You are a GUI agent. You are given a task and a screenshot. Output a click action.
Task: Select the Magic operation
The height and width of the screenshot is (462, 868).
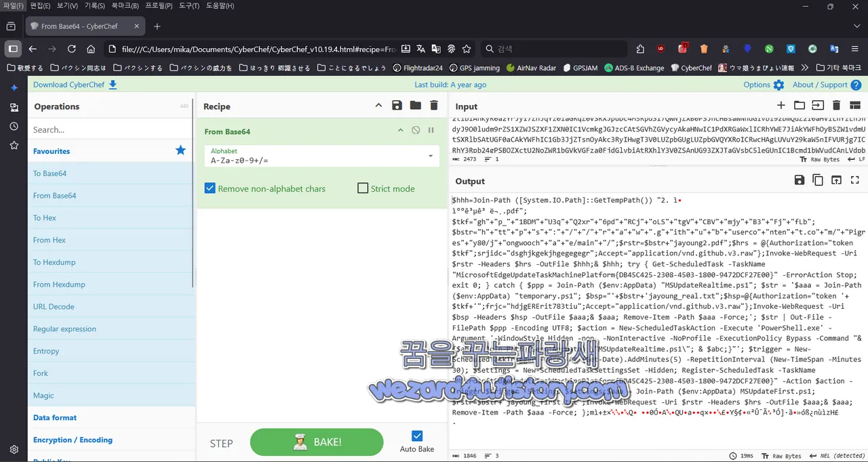[x=111, y=396]
